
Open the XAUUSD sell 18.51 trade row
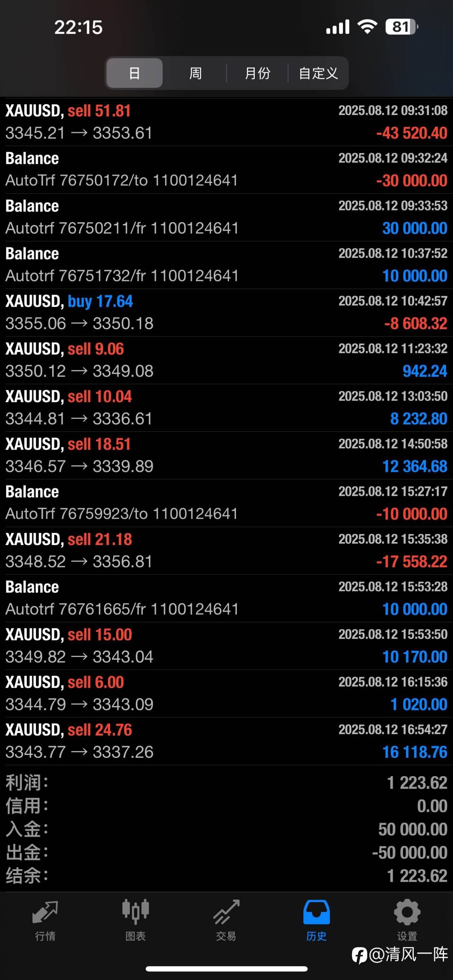click(x=226, y=455)
